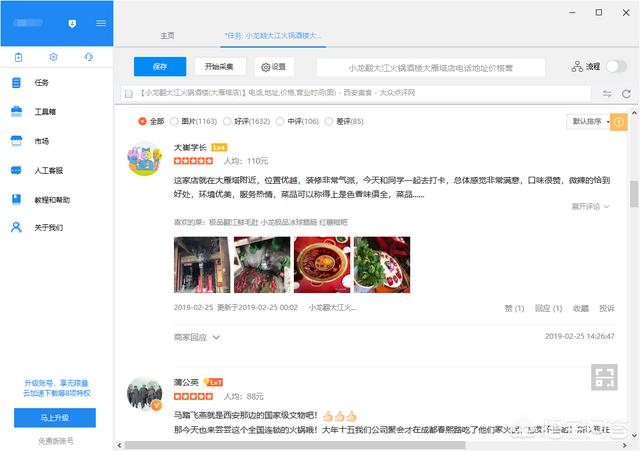Click the Lv4 badge beside 大崔学长
Viewport: 640px width, 451px height.
(219, 147)
